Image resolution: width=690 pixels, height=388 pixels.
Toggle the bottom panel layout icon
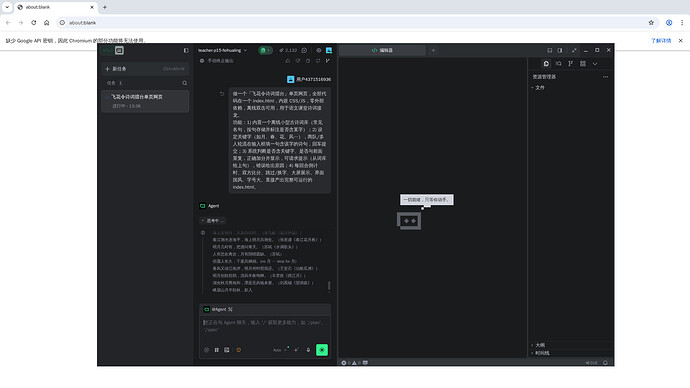click(x=550, y=51)
